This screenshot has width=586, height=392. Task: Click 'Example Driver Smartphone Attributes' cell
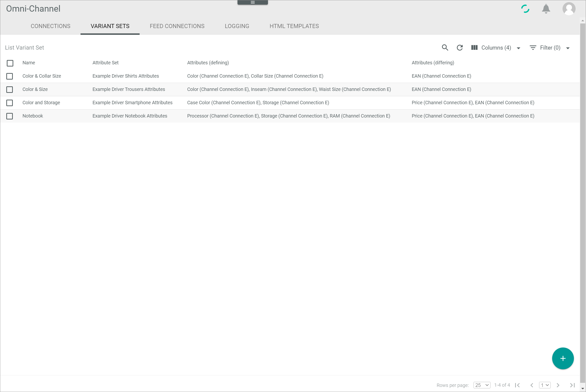click(x=132, y=103)
